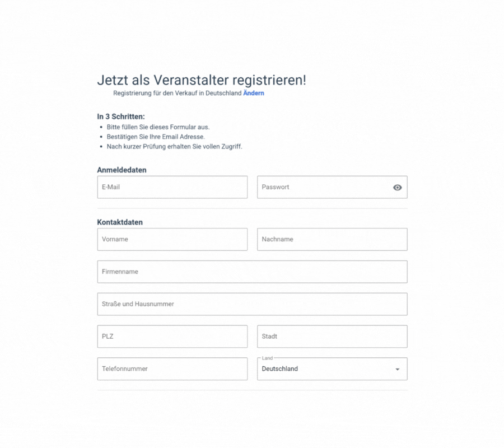Focus the Firmenname field
The width and height of the screenshot is (504, 448).
(252, 272)
